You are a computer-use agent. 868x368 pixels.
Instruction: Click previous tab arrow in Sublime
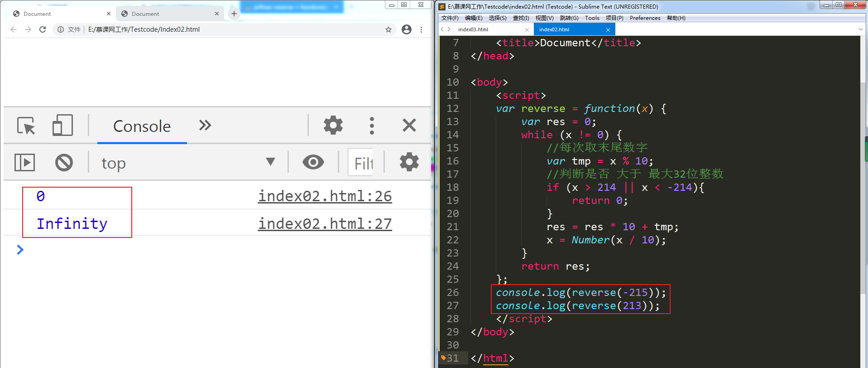(x=442, y=29)
